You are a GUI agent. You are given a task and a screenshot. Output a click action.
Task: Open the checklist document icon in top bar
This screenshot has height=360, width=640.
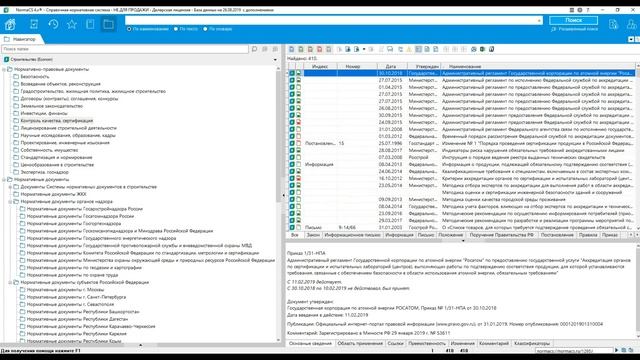tap(34, 24)
